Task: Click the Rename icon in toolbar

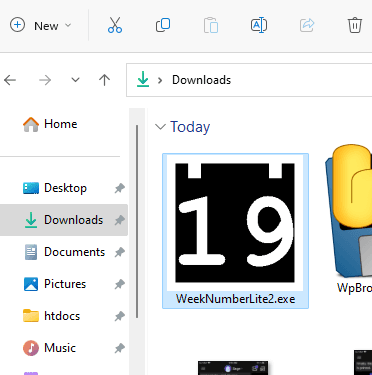Action: point(259,25)
